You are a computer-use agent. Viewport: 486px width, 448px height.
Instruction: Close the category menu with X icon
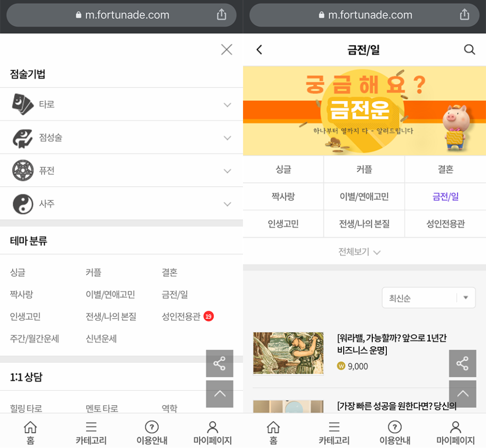coord(226,49)
